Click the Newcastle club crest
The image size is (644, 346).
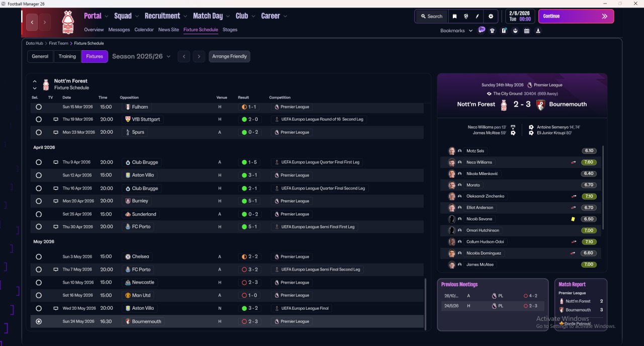pyautogui.click(x=128, y=282)
